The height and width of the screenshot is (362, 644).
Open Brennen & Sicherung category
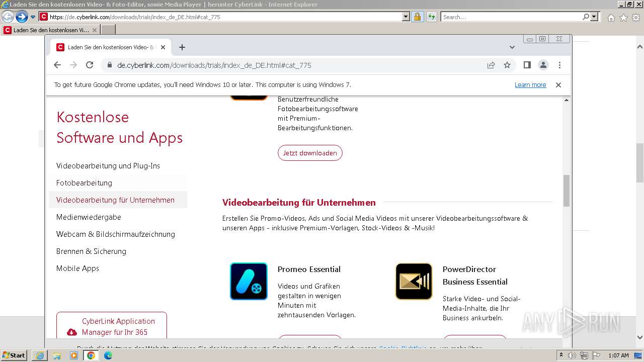91,251
